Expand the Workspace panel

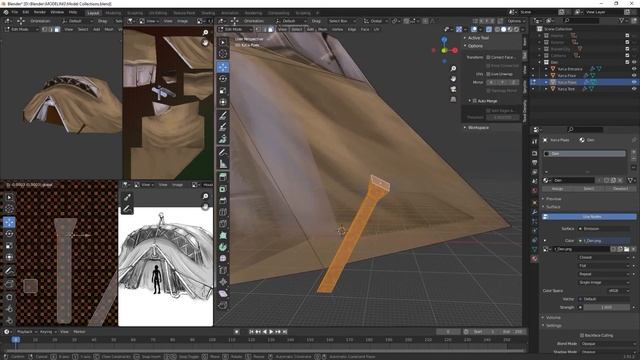478,127
